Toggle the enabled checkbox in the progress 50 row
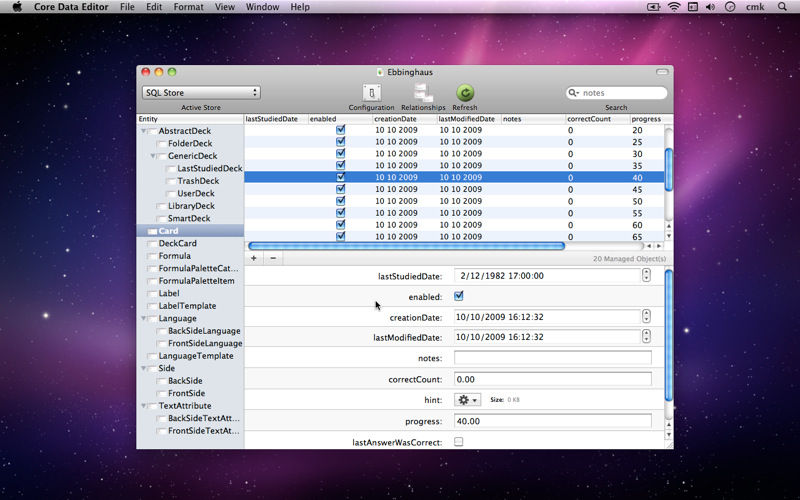 [x=340, y=201]
